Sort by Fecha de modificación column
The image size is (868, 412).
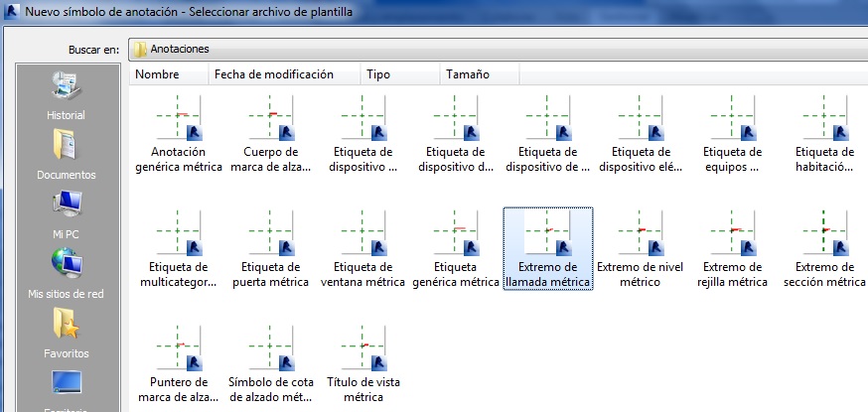(285, 74)
